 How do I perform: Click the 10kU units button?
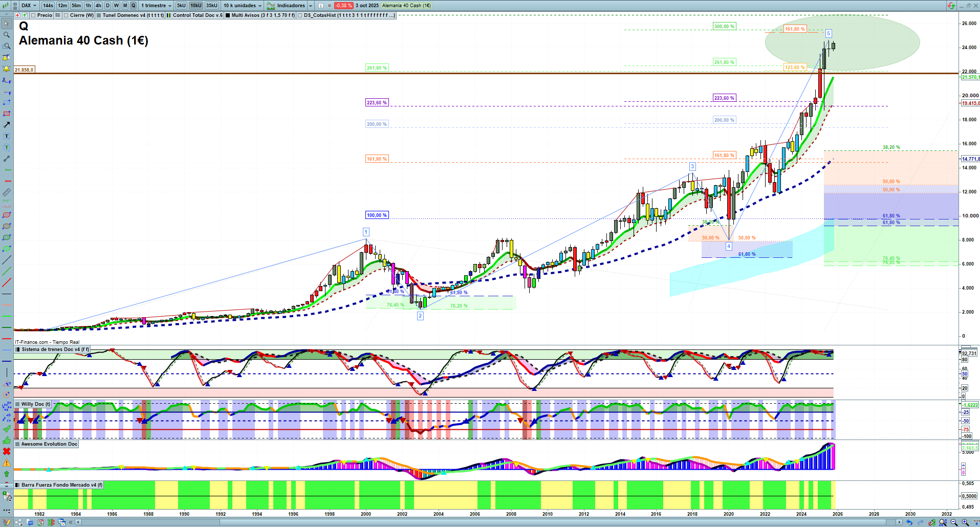[x=196, y=6]
